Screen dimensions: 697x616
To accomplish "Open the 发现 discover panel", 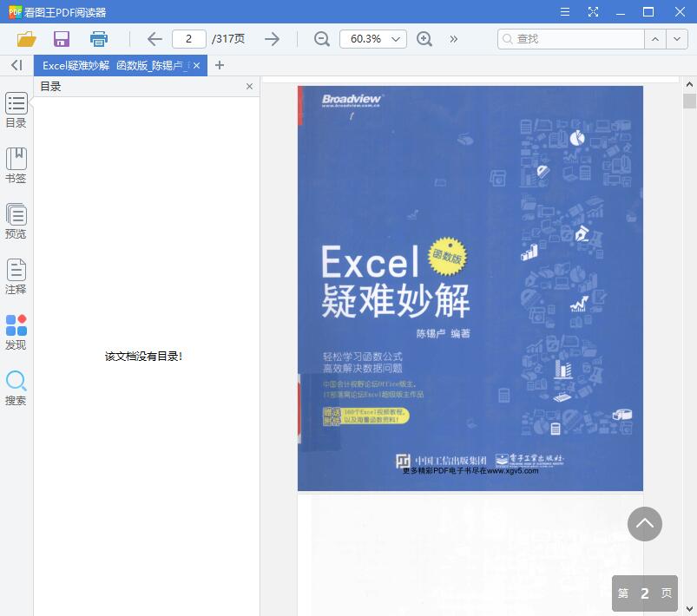I will 16,331.
